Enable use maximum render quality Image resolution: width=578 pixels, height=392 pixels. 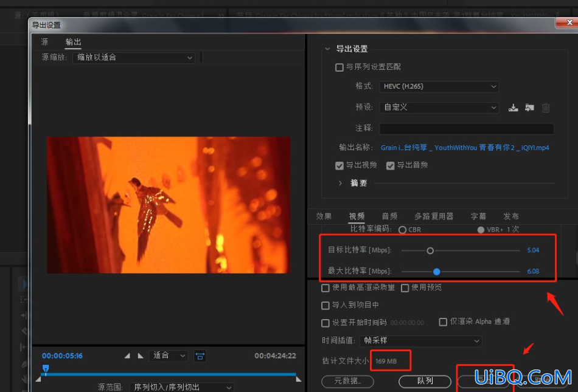coord(325,288)
